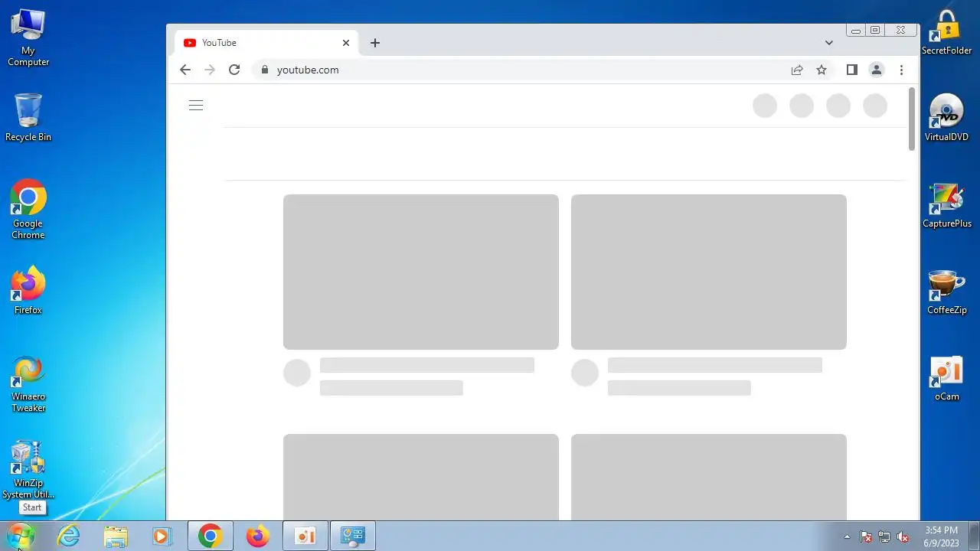Viewport: 980px width, 551px height.
Task: Share this page via address bar icon
Action: point(797,70)
